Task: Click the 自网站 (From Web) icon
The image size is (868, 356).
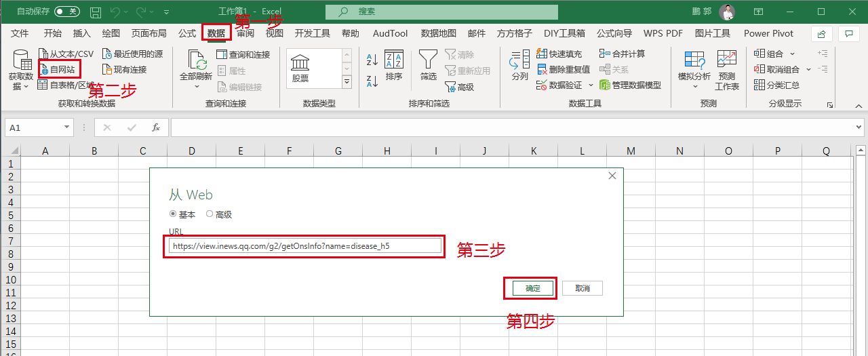Action: click(44, 69)
